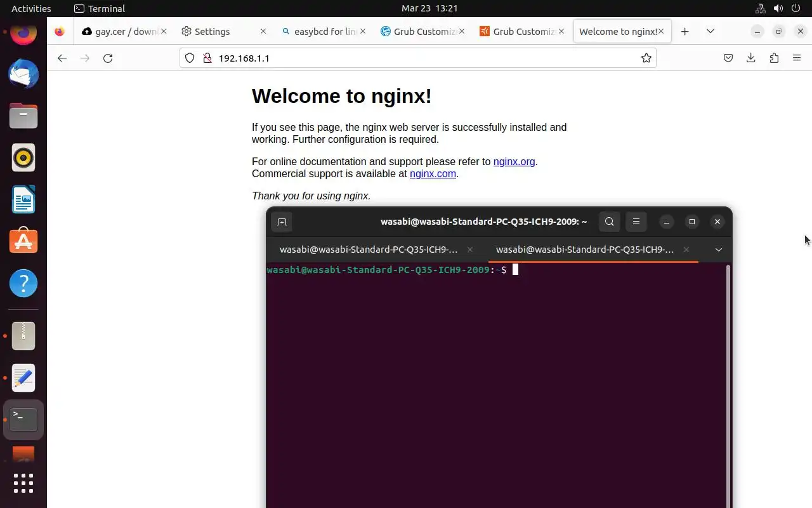The width and height of the screenshot is (812, 508).
Task: Open Archive Manager from the dock
Action: (x=23, y=336)
